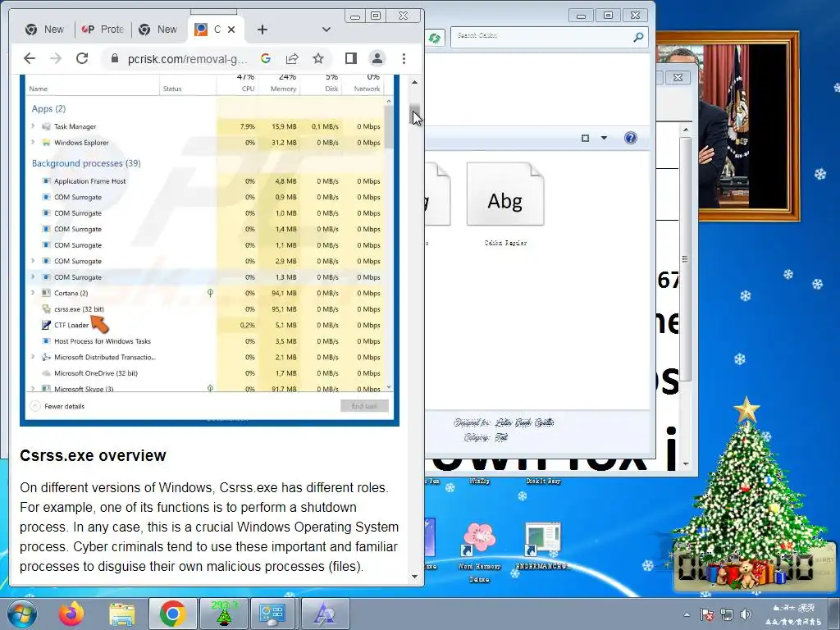This screenshot has width=840, height=630.
Task: Select the active pcrisk tab
Action: (x=216, y=30)
